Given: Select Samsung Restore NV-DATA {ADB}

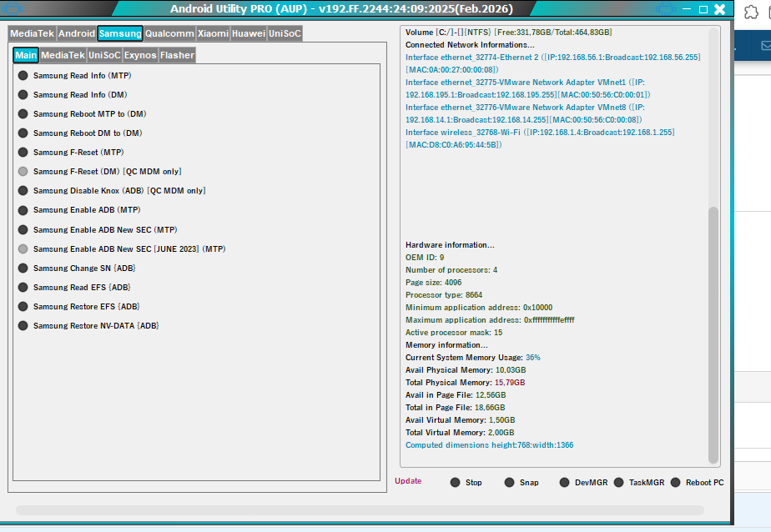Looking at the screenshot, I should [x=23, y=326].
